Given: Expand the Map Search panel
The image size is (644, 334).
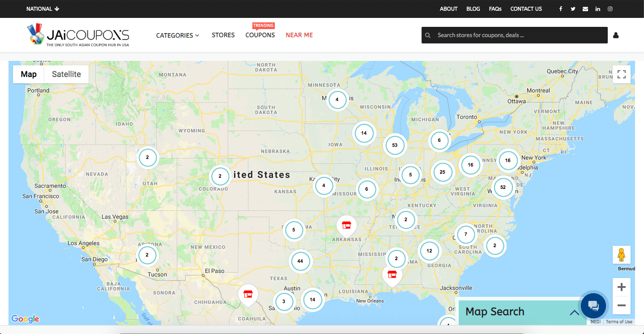Looking at the screenshot, I should tap(523, 312).
